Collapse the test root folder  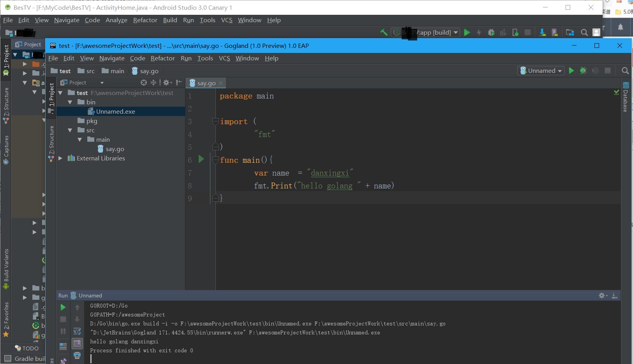click(60, 93)
